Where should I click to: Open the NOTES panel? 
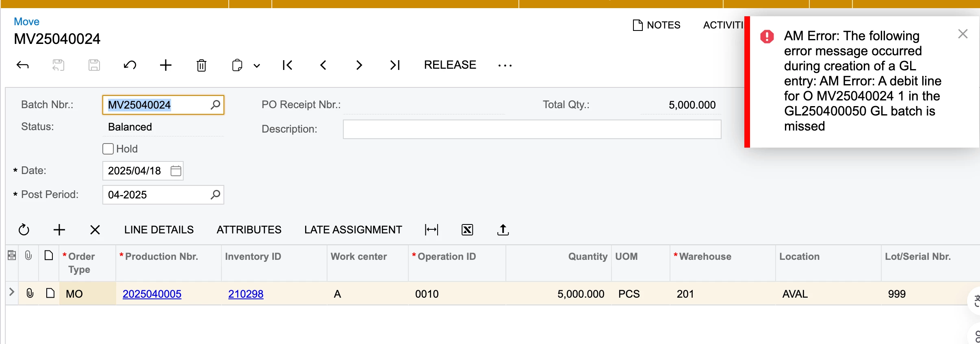point(657,25)
